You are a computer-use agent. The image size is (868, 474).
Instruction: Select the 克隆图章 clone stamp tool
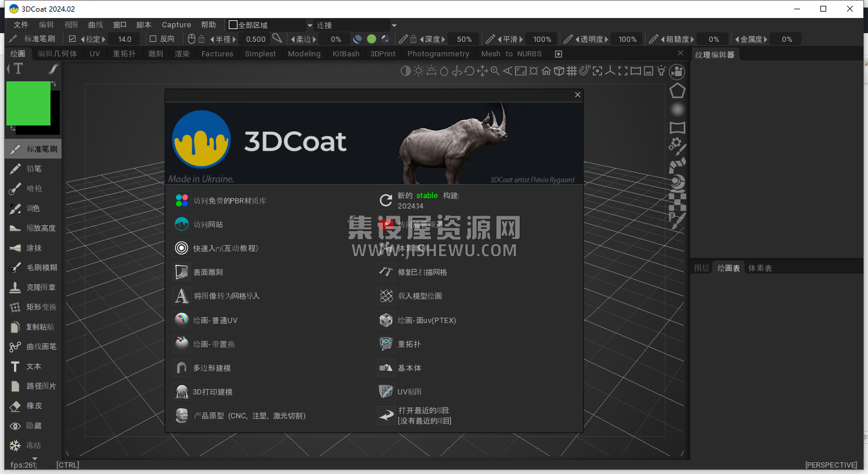point(33,288)
